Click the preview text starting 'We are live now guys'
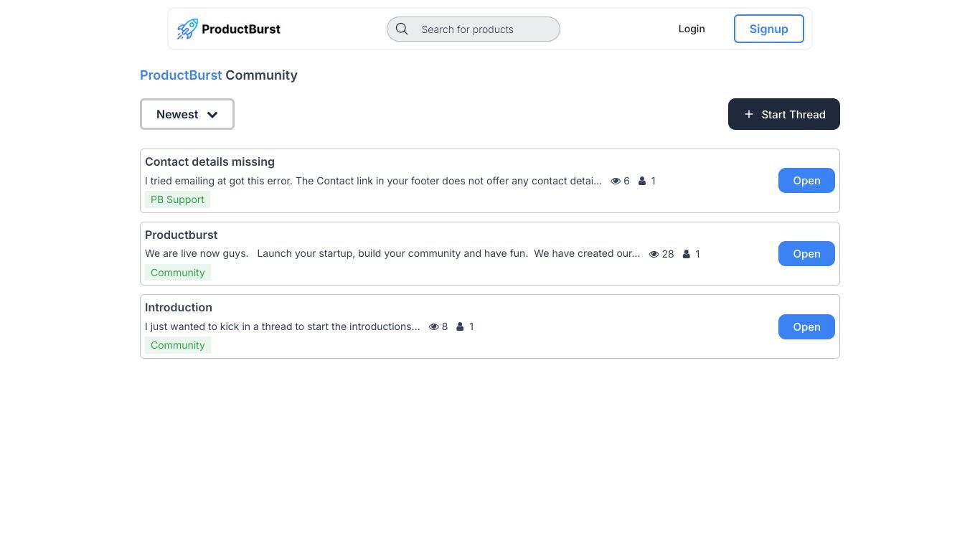The image size is (980, 551). point(392,254)
